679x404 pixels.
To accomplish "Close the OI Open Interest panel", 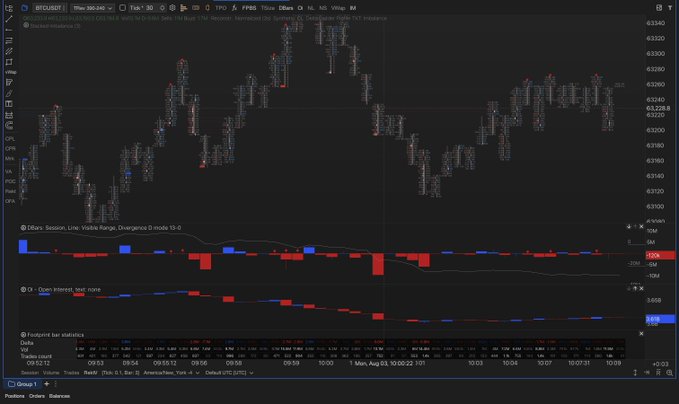I will tap(641, 288).
